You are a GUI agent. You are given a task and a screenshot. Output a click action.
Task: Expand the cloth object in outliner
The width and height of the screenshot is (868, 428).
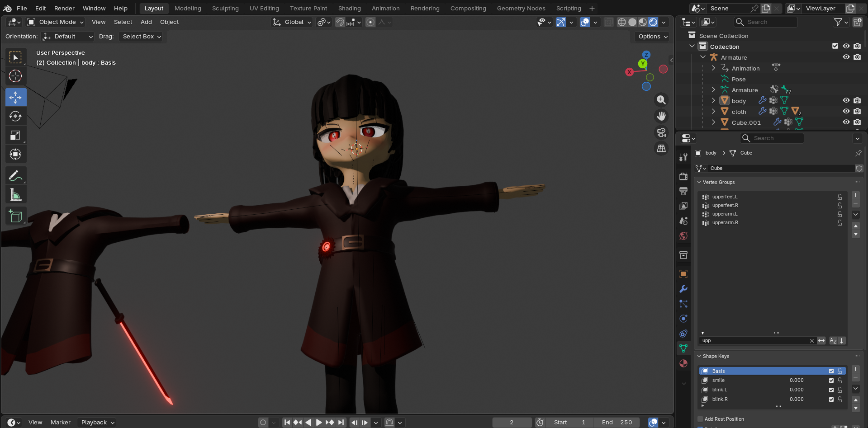(x=714, y=112)
